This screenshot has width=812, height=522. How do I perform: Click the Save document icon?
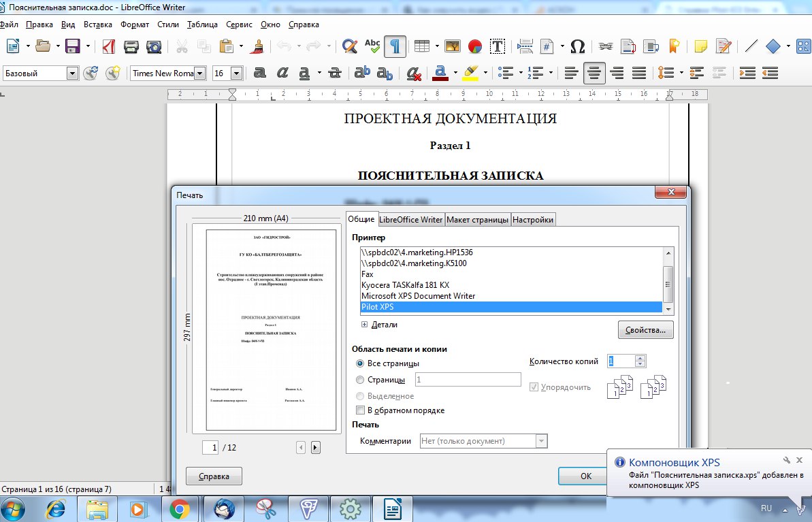click(73, 46)
